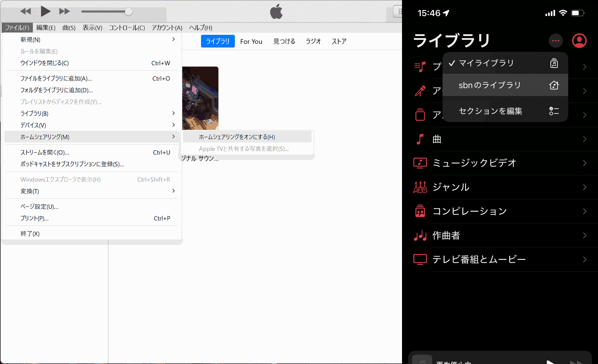Open the more options ellipsis icon
The height and width of the screenshot is (364, 598).
coord(555,40)
